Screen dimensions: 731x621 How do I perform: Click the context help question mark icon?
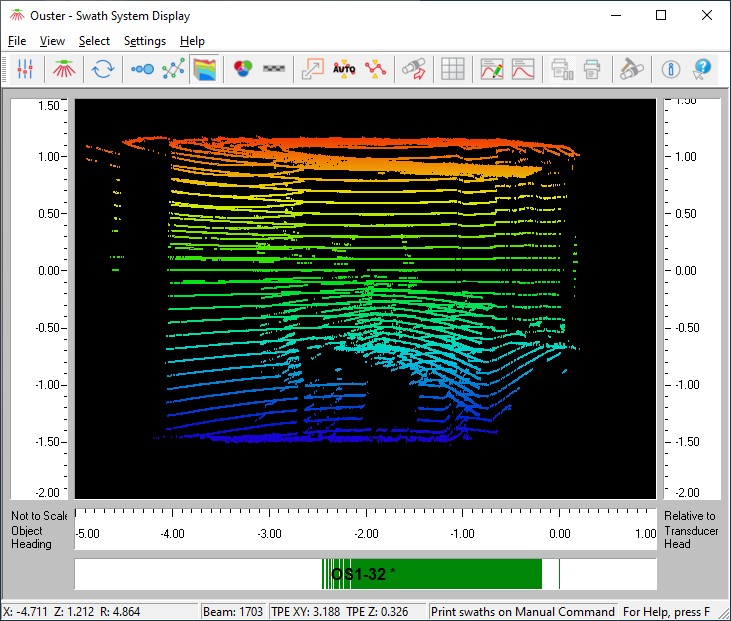pyautogui.click(x=702, y=69)
